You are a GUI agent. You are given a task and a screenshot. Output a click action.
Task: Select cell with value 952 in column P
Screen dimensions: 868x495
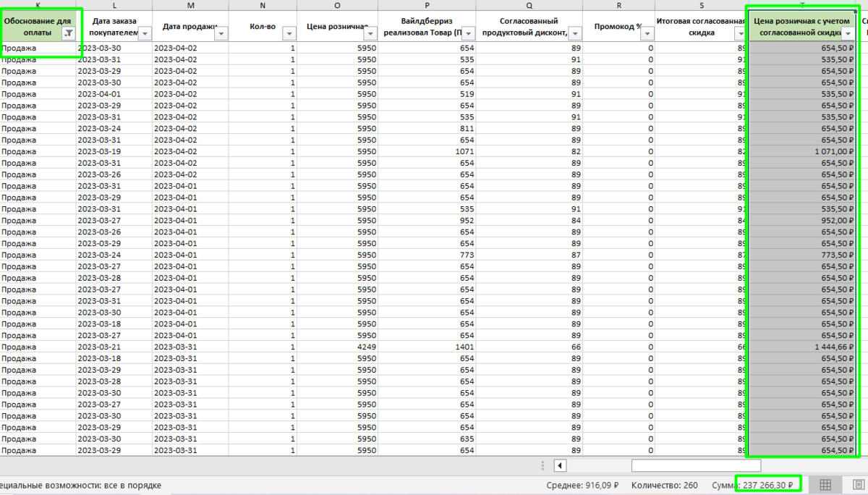pos(427,221)
